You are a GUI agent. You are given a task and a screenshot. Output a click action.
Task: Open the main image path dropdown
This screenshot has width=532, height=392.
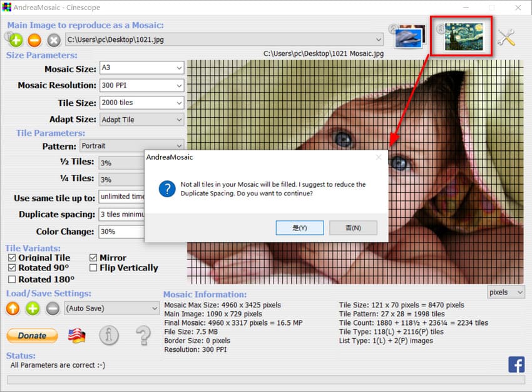coord(224,39)
